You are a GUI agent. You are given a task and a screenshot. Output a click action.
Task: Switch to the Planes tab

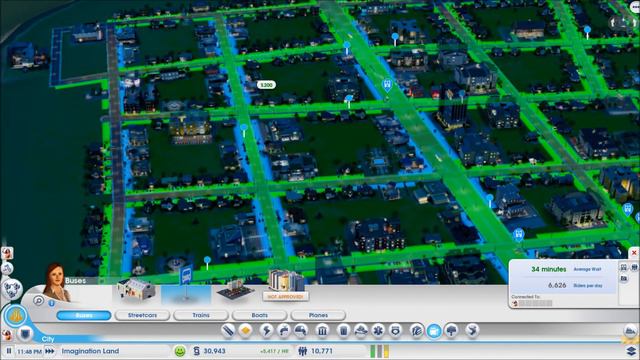(x=318, y=315)
